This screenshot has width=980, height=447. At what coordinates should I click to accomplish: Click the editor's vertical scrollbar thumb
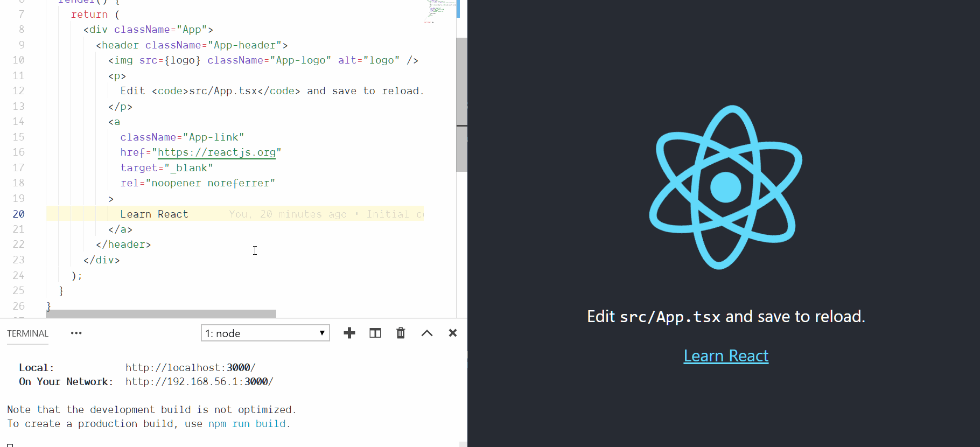(461, 105)
